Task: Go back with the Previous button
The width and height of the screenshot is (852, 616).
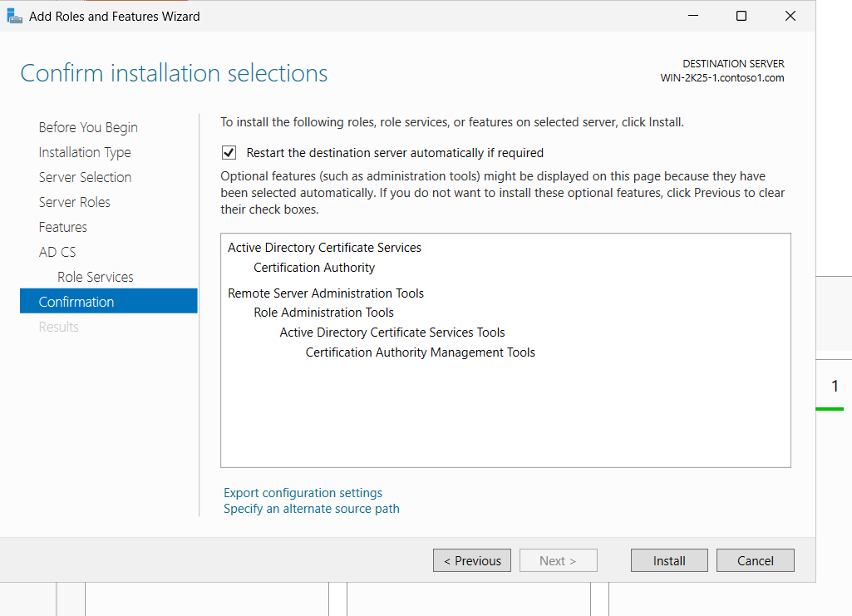Action: coord(471,560)
